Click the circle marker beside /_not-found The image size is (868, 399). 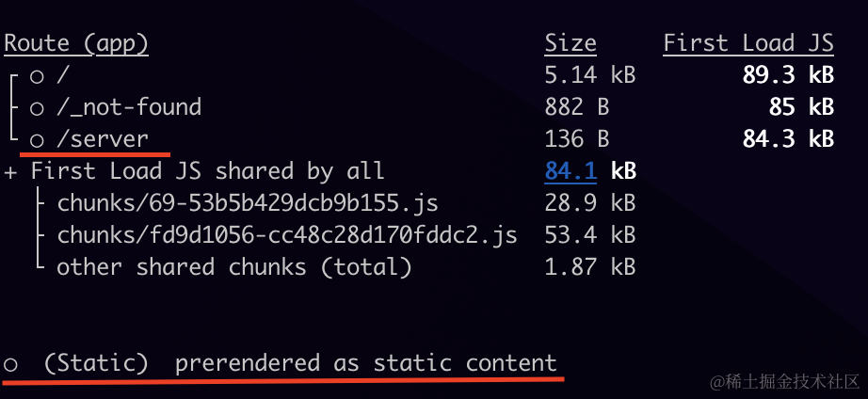(x=37, y=108)
